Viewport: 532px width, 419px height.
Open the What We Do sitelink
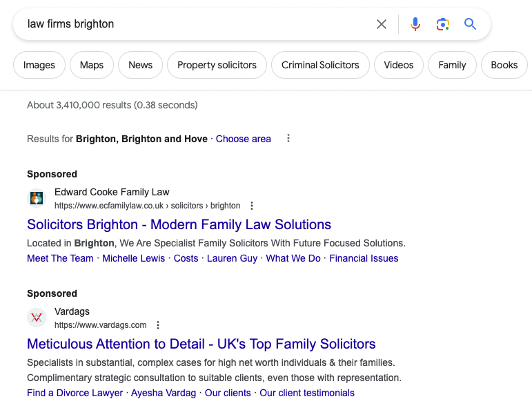[x=293, y=258]
